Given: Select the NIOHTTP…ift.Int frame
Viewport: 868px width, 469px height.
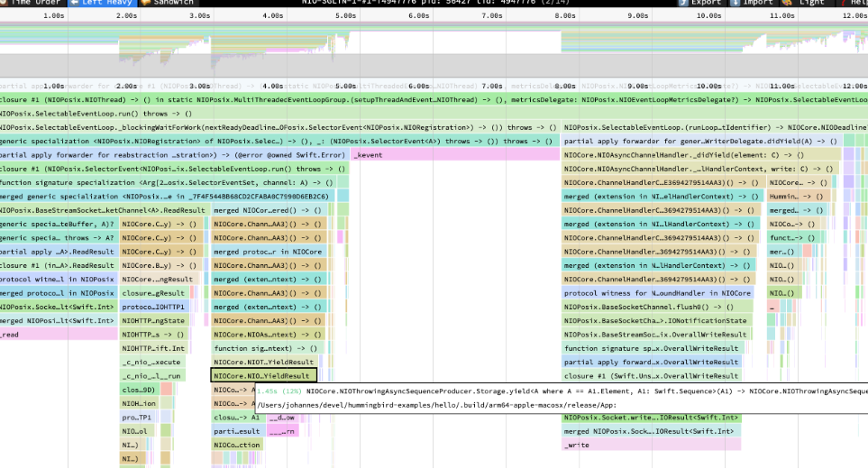Looking at the screenshot, I should [x=154, y=349].
